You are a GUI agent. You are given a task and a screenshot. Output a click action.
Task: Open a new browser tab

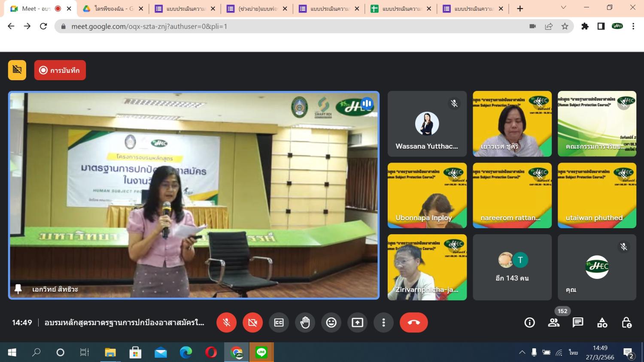coord(520,9)
